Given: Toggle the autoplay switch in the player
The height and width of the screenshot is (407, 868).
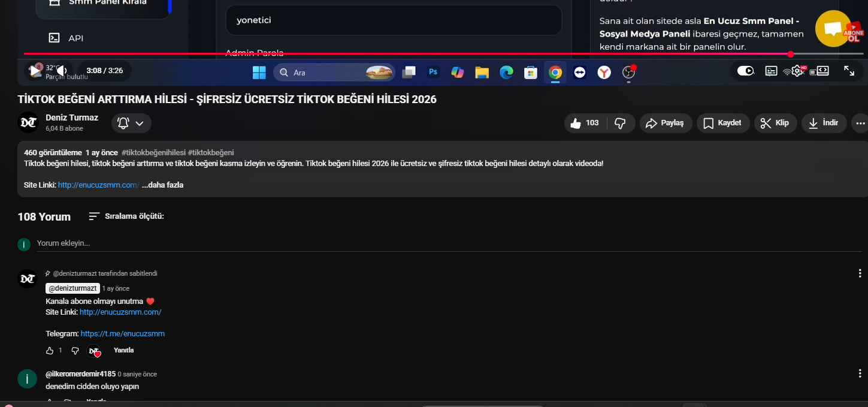Looking at the screenshot, I should 746,71.
